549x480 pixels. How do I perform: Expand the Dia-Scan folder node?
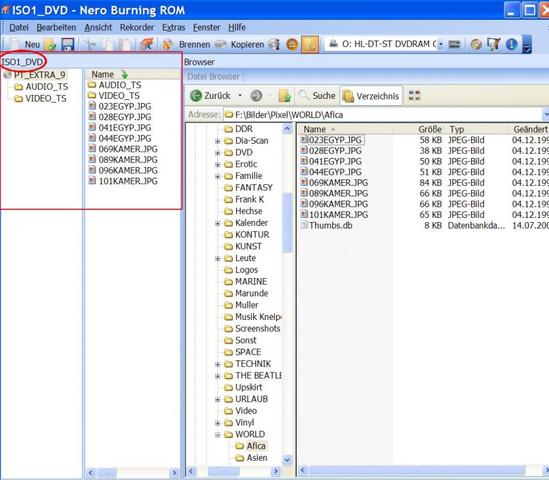217,141
